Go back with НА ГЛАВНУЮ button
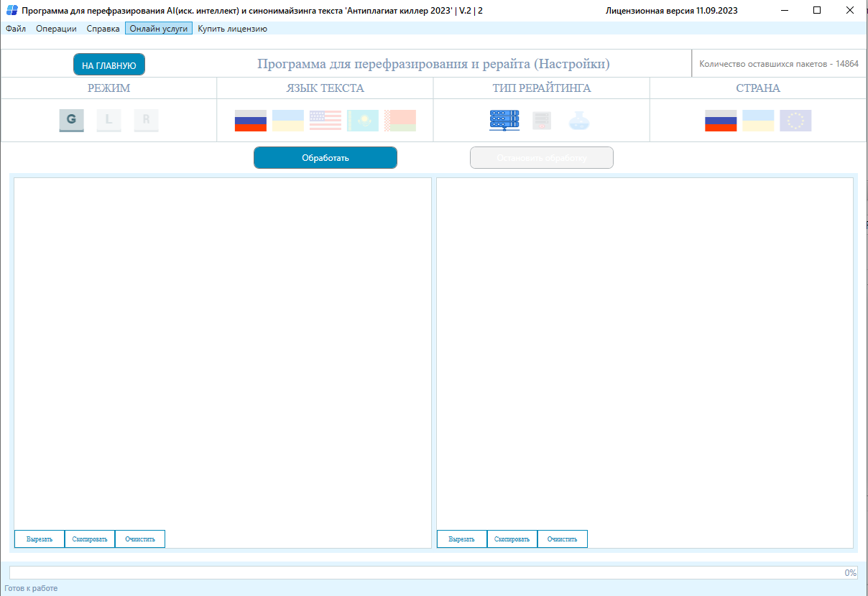The image size is (868, 596). [x=109, y=65]
